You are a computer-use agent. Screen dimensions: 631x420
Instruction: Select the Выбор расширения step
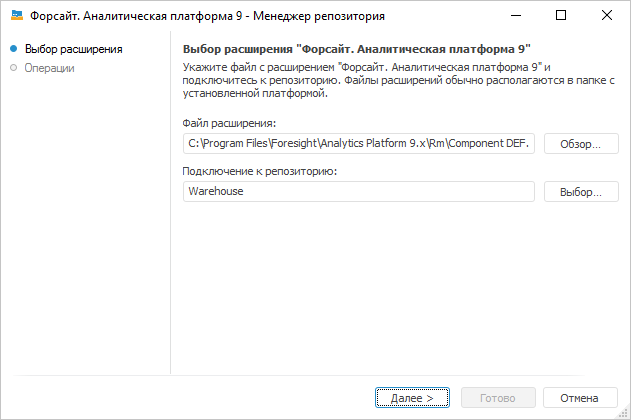pyautogui.click(x=73, y=49)
